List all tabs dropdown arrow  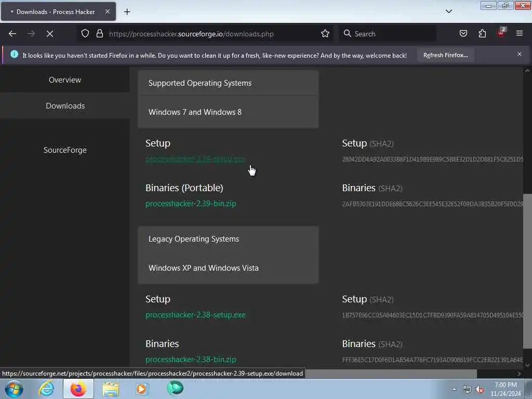click(449, 11)
